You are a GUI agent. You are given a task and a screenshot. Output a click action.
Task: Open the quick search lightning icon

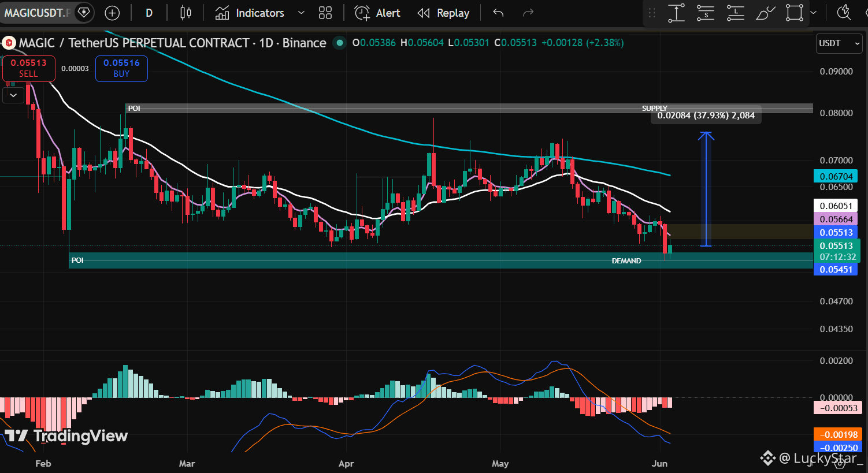click(844, 12)
